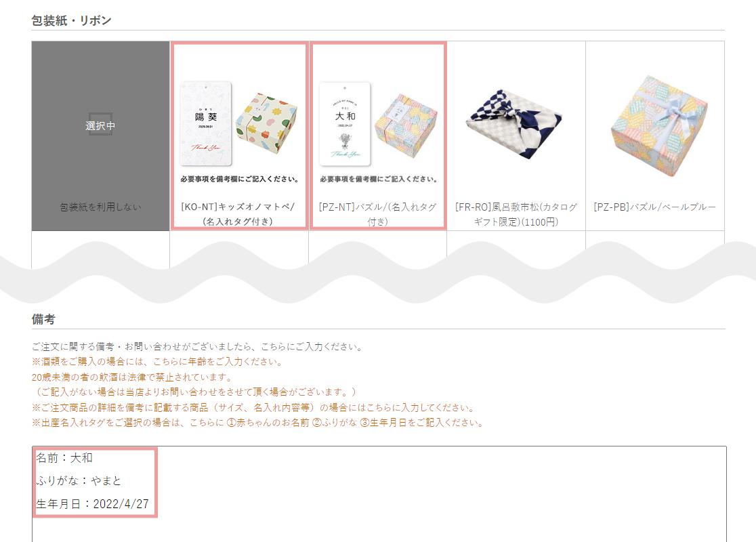Click the 必要事項 notice under 陽葵 tag
This screenshot has height=542, width=756.
[240, 179]
